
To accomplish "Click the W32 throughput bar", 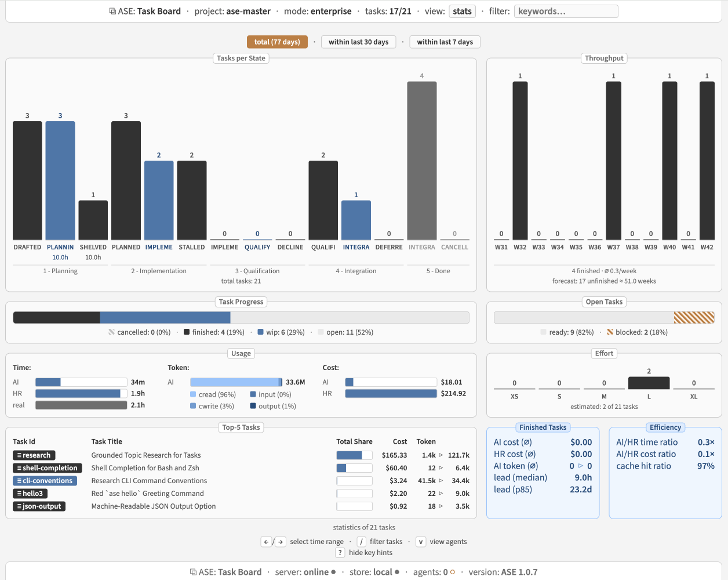I will pos(520,161).
